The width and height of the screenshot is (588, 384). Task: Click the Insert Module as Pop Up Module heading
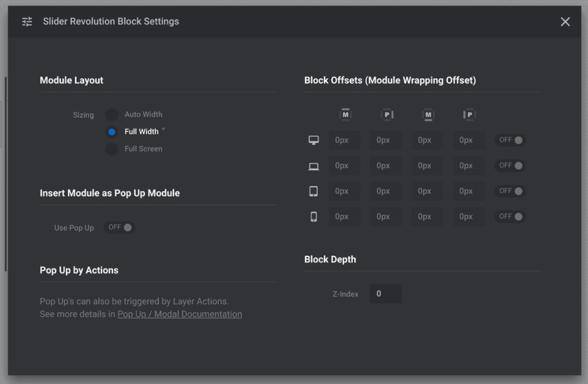(110, 193)
